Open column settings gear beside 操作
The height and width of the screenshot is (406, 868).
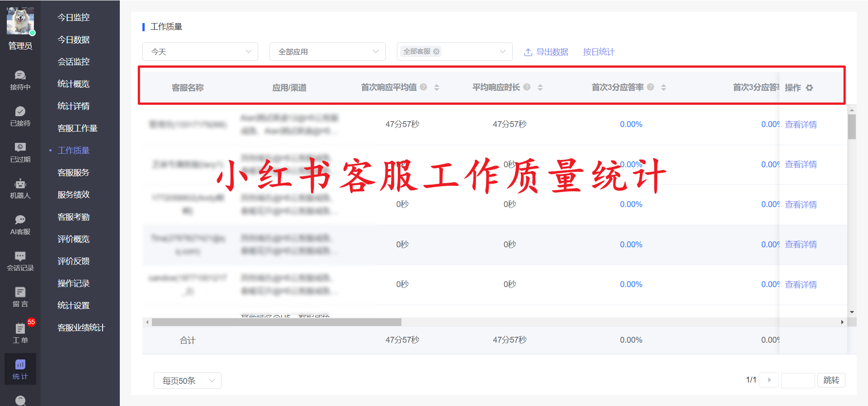tap(810, 88)
